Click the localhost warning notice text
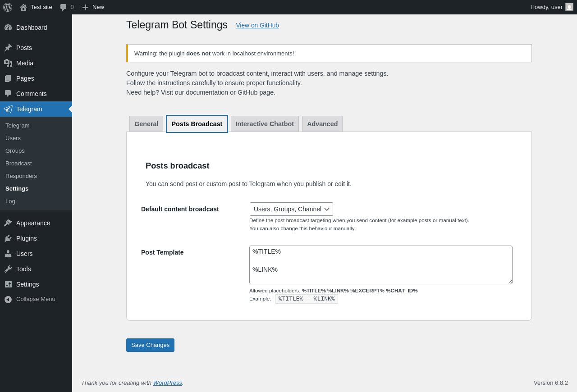Screen dimensions: 577x392 [x=214, y=53]
